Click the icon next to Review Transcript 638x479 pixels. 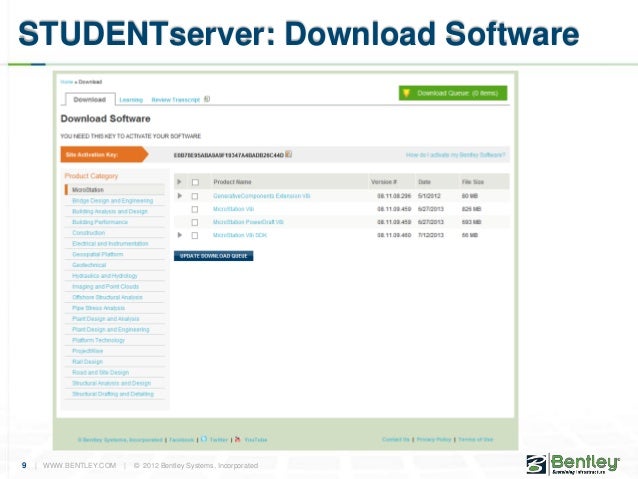pyautogui.click(x=207, y=99)
